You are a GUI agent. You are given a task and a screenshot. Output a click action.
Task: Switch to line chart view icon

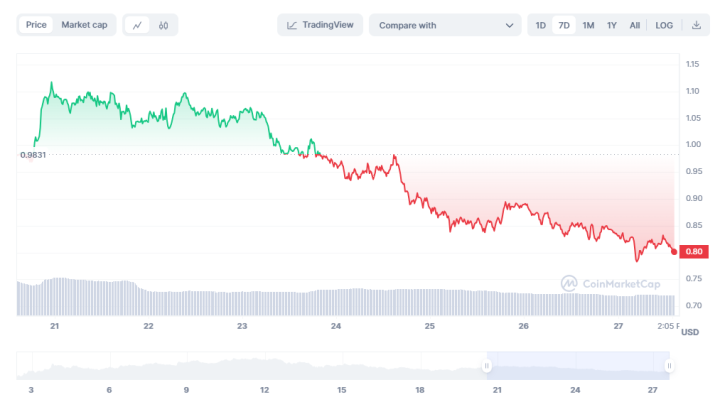(137, 25)
